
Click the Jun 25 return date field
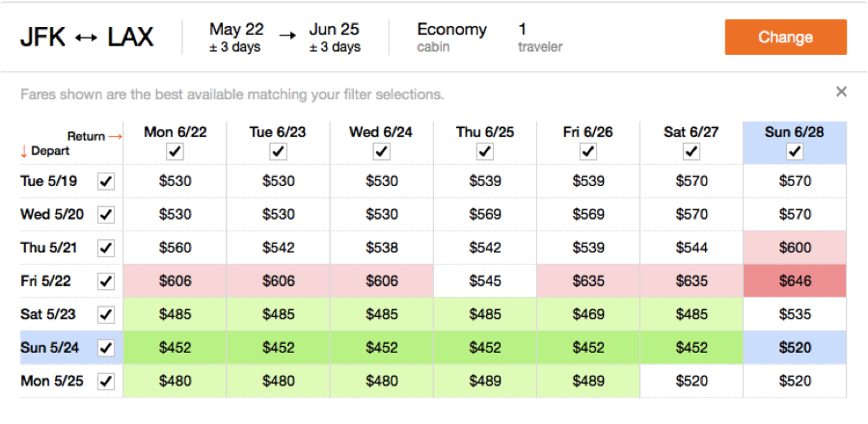pyautogui.click(x=335, y=38)
